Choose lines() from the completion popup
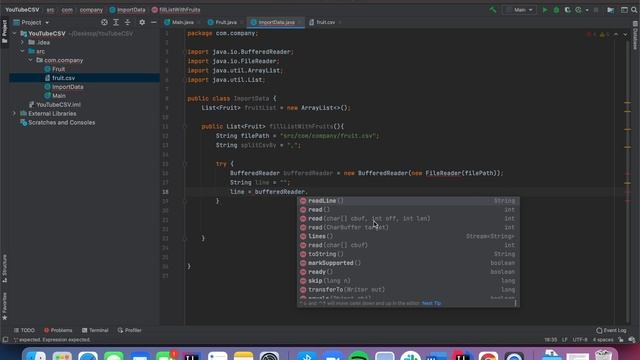The image size is (640, 360). pos(408,236)
